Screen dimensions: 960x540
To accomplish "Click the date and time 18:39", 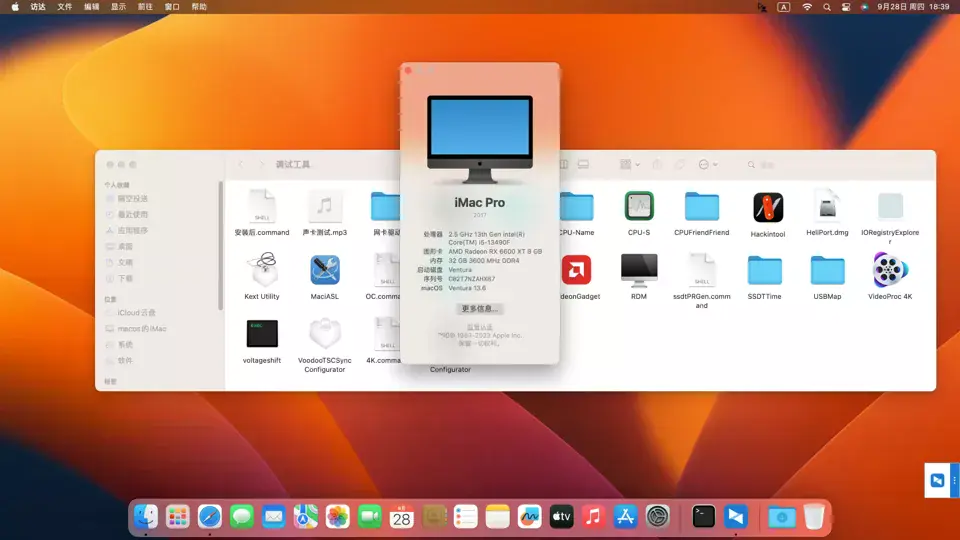I will [x=913, y=7].
